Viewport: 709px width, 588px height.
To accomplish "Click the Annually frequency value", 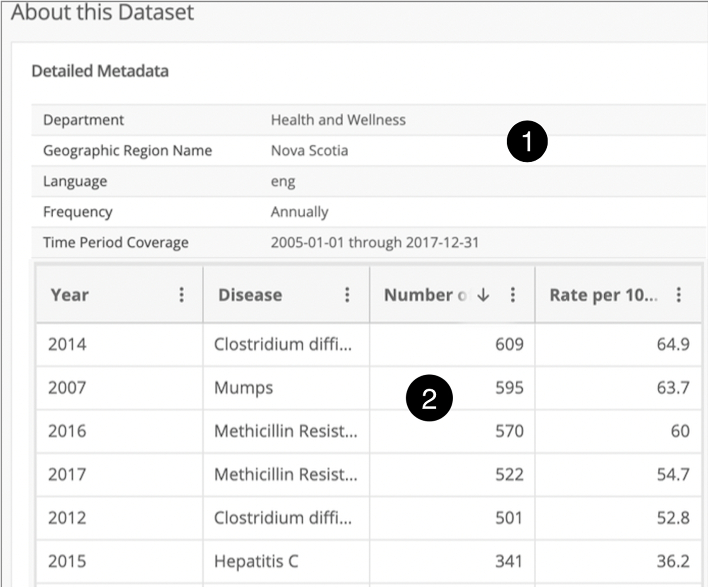I will tap(299, 212).
